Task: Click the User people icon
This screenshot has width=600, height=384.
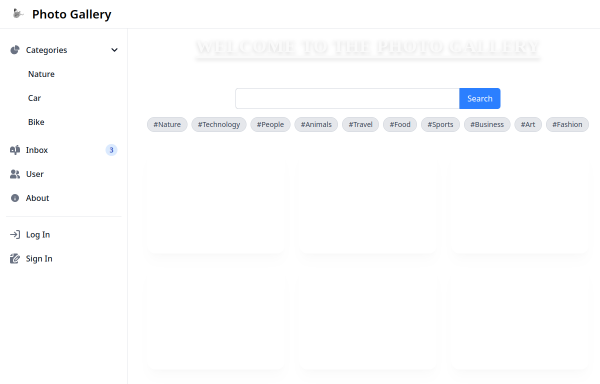Action: click(15, 174)
